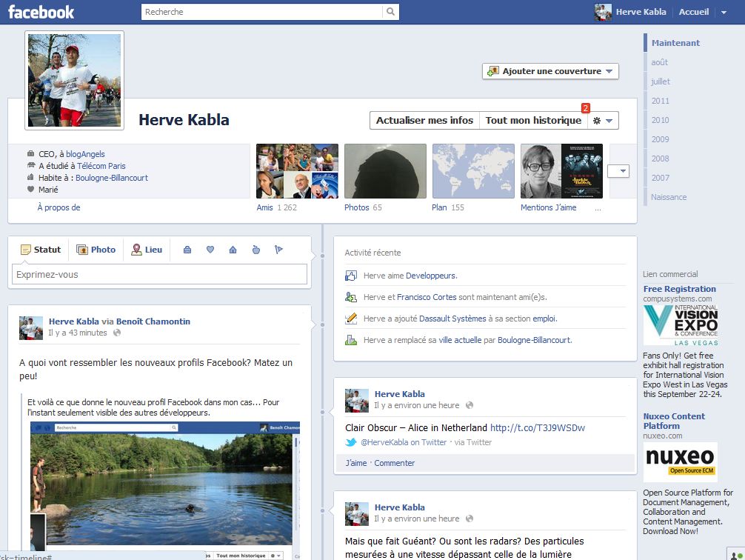Open the account dropdown arrow in top bar
The width and height of the screenshot is (745, 560).
click(x=724, y=13)
